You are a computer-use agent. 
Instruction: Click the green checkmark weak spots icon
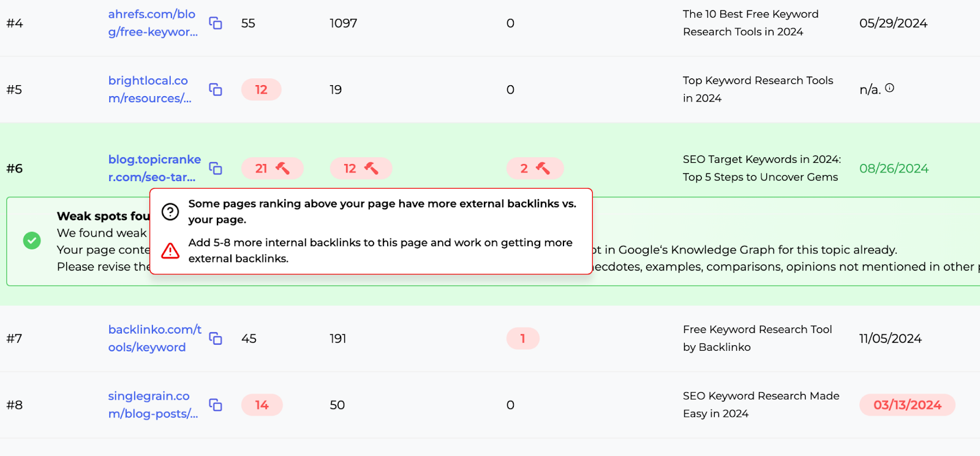point(32,241)
